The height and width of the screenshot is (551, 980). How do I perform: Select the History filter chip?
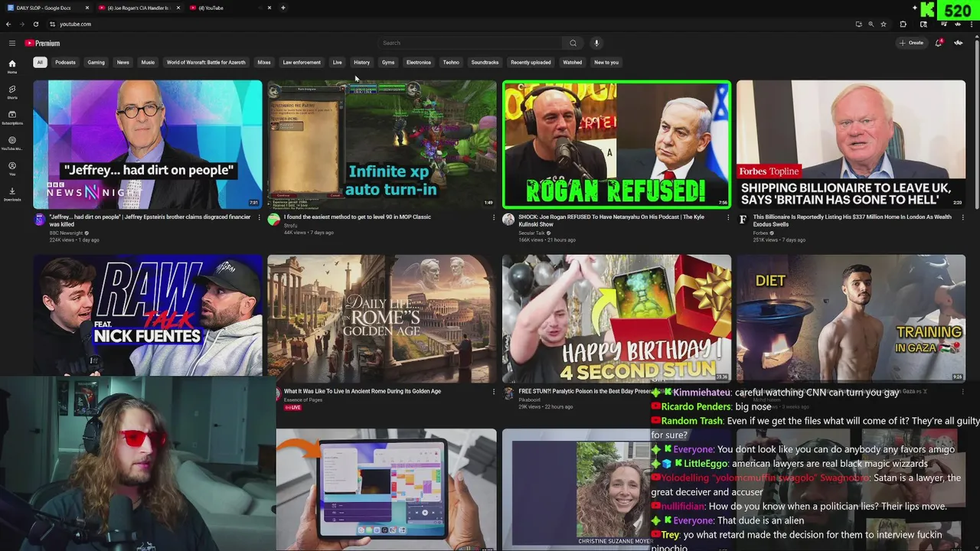click(361, 62)
